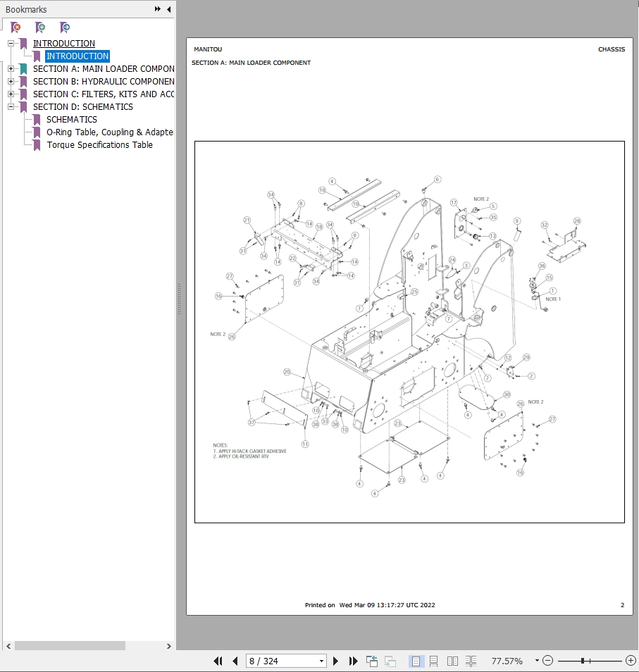This screenshot has width=639, height=672.
Task: Jump to the last page
Action: tap(353, 661)
